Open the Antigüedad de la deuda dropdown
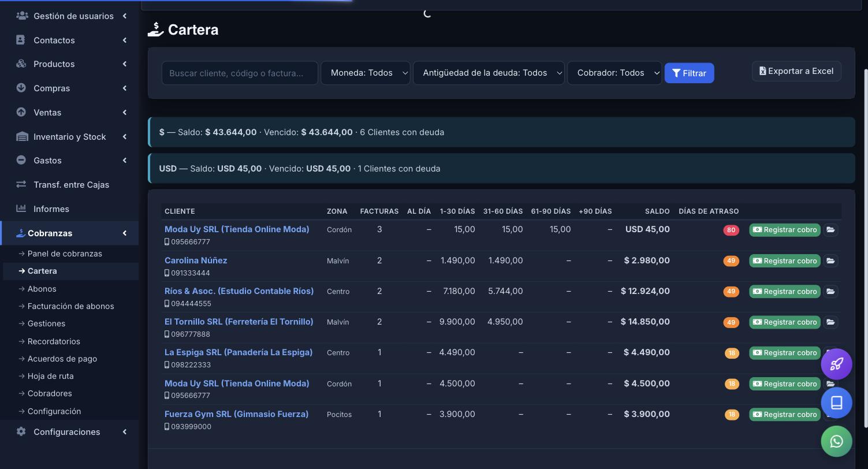Viewport: 868px width, 469px height. (x=489, y=73)
